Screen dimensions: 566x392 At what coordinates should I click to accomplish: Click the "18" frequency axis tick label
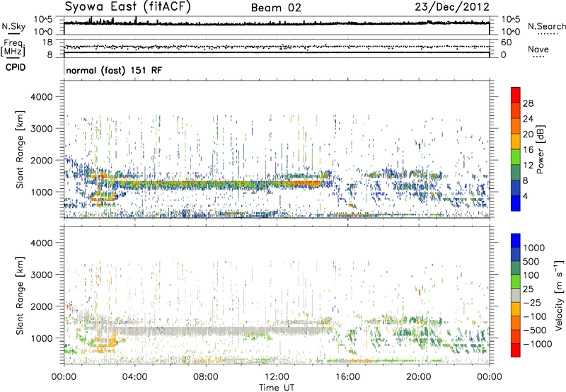click(47, 42)
